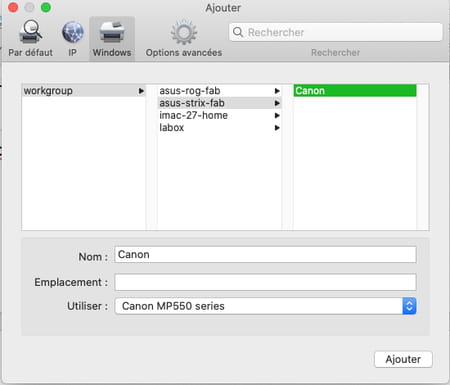Expand the labox arrow

tap(277, 128)
